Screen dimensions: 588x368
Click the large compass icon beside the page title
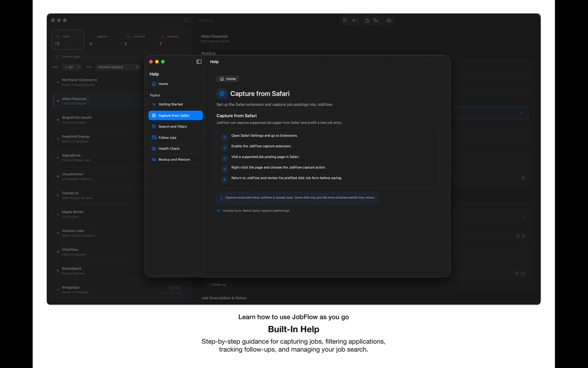coord(222,94)
